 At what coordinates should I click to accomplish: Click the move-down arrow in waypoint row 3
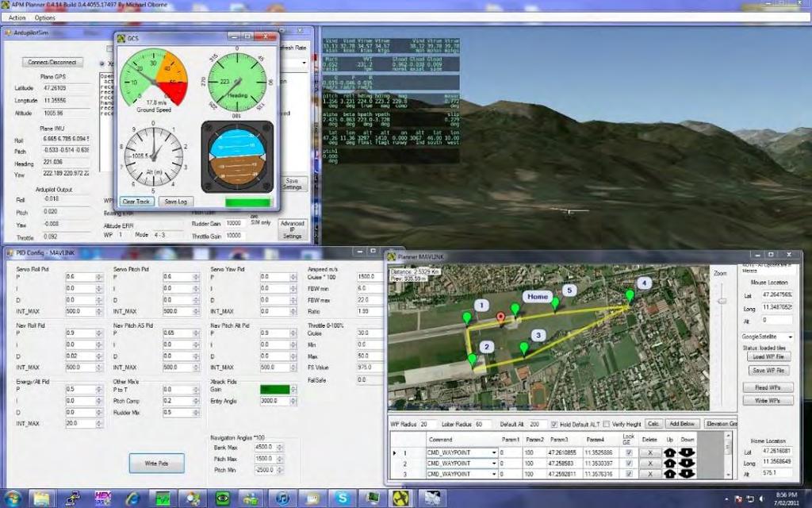click(687, 474)
